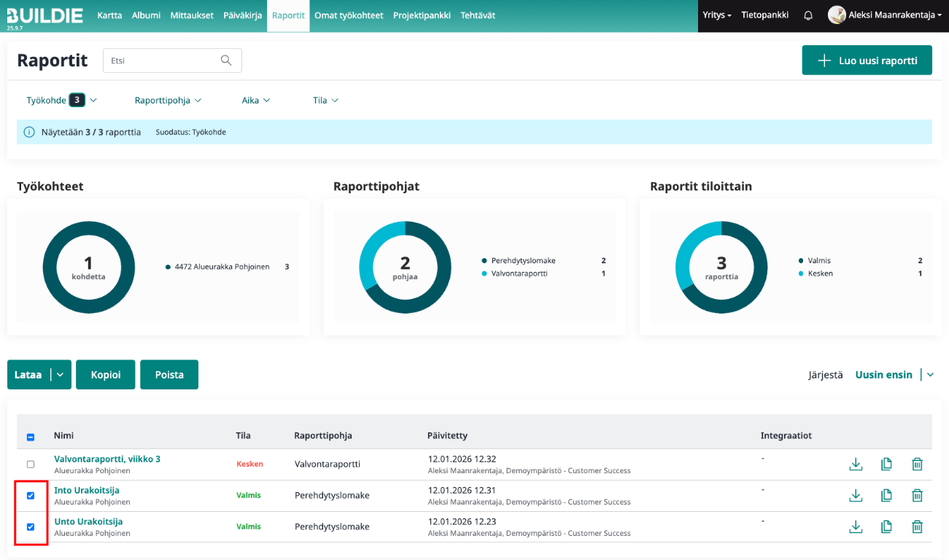Uncheck the Into Urakoitsija checkbox
Screen dimensions: 949x560
[31, 496]
